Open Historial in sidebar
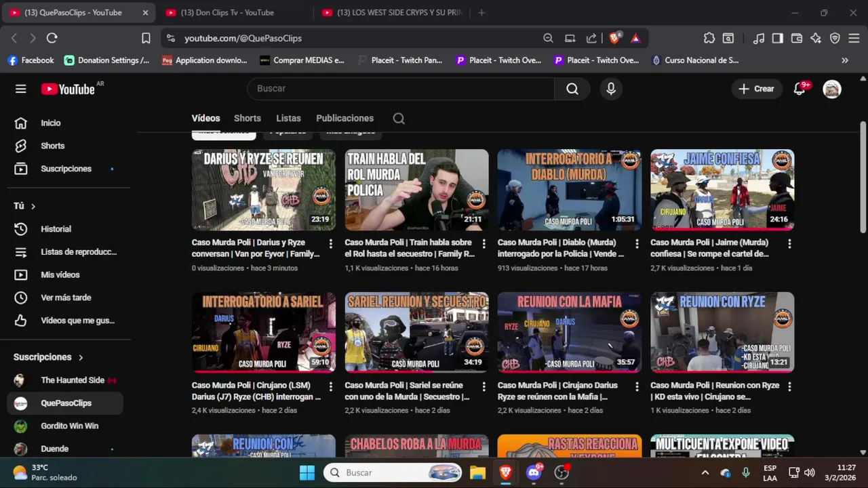868x488 pixels. pyautogui.click(x=65, y=229)
